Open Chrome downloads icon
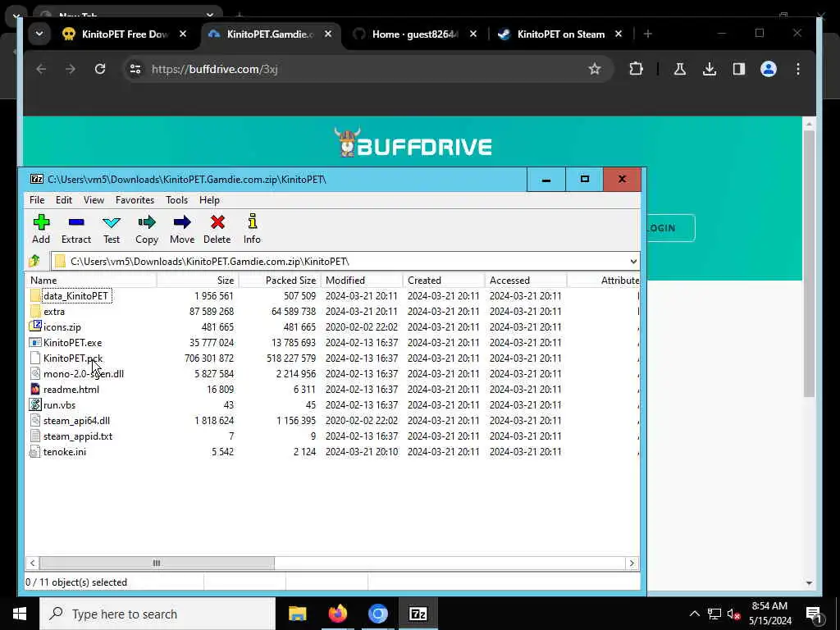Screen dimensions: 840x630 pos(710,69)
